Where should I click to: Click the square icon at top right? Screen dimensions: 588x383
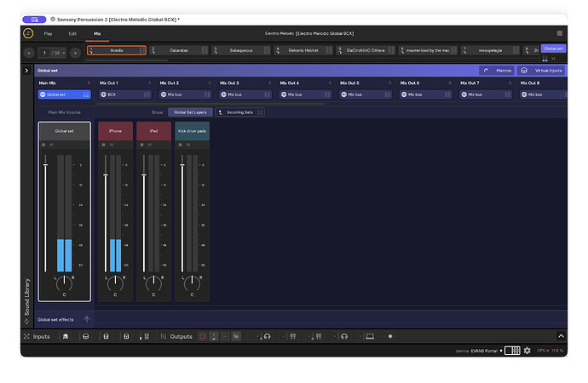(560, 33)
